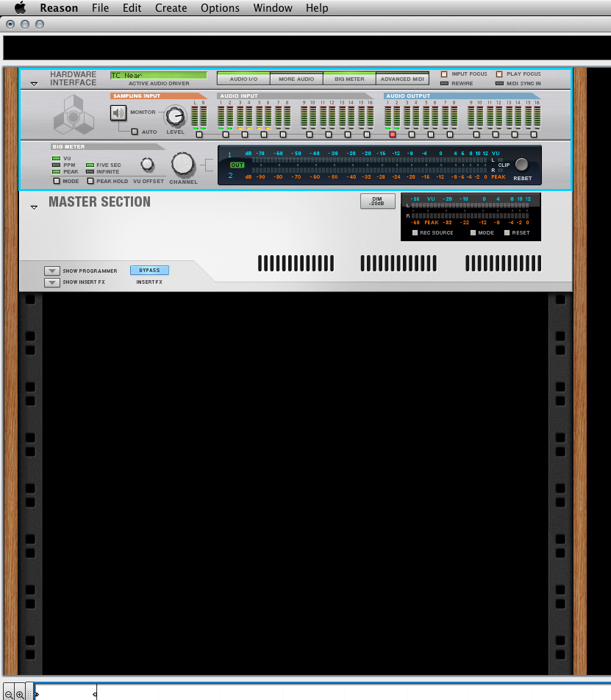Open the File menu
The width and height of the screenshot is (611, 700).
[x=101, y=8]
